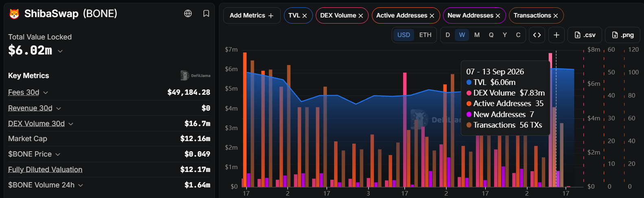Image resolution: width=644 pixels, height=198 pixels.
Task: Click the DEX Volume 30d label
Action: (36, 123)
